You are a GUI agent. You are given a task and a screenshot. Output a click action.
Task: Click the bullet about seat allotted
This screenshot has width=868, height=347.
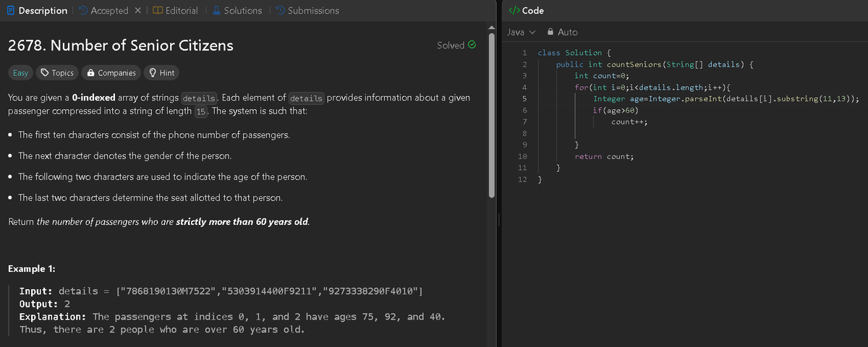(x=150, y=198)
